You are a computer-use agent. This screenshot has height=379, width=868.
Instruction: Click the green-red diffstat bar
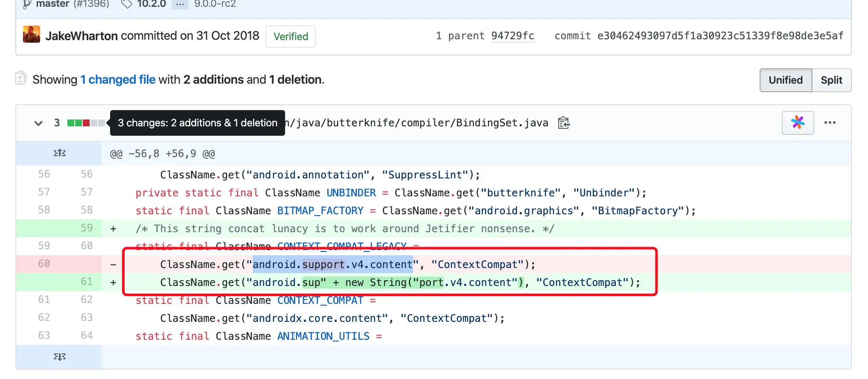click(86, 123)
